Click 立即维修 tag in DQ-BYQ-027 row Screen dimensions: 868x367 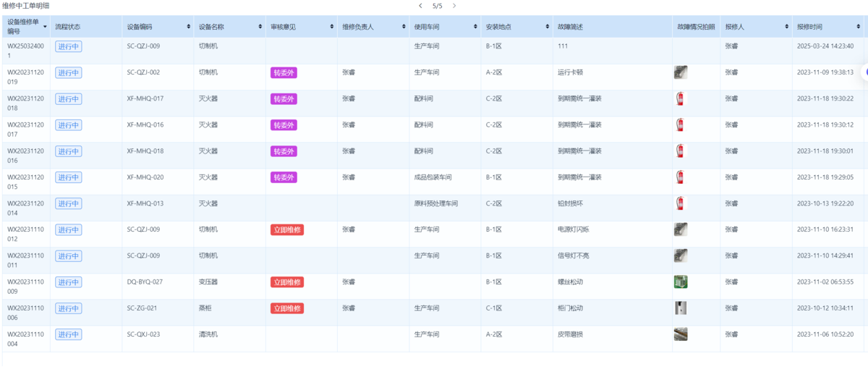pyautogui.click(x=287, y=282)
